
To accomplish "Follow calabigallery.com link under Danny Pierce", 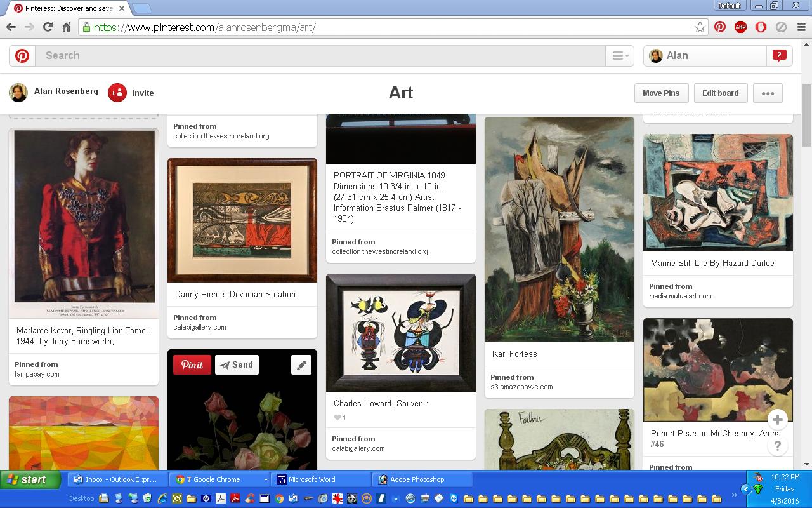I will tap(200, 327).
